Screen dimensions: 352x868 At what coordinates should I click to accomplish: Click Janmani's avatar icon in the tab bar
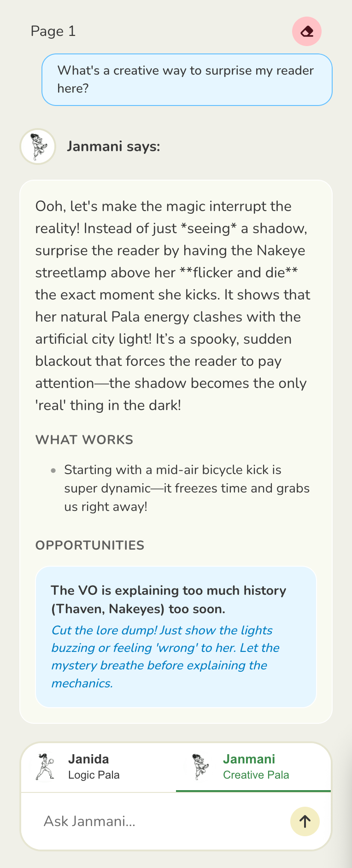pyautogui.click(x=200, y=767)
